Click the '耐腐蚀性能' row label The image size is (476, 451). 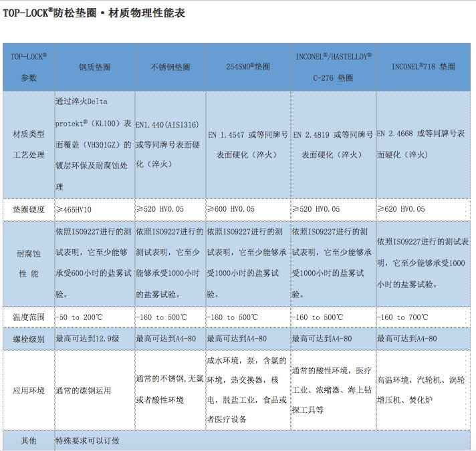coord(29,263)
